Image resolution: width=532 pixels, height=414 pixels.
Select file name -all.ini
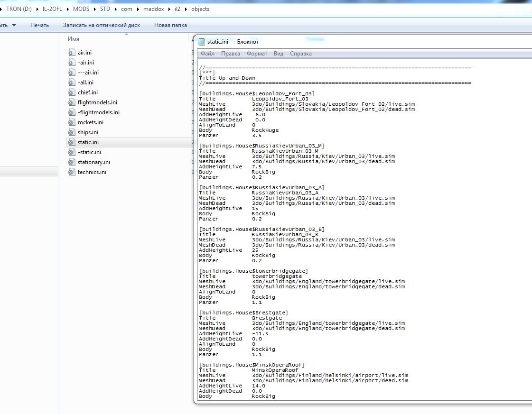point(85,83)
